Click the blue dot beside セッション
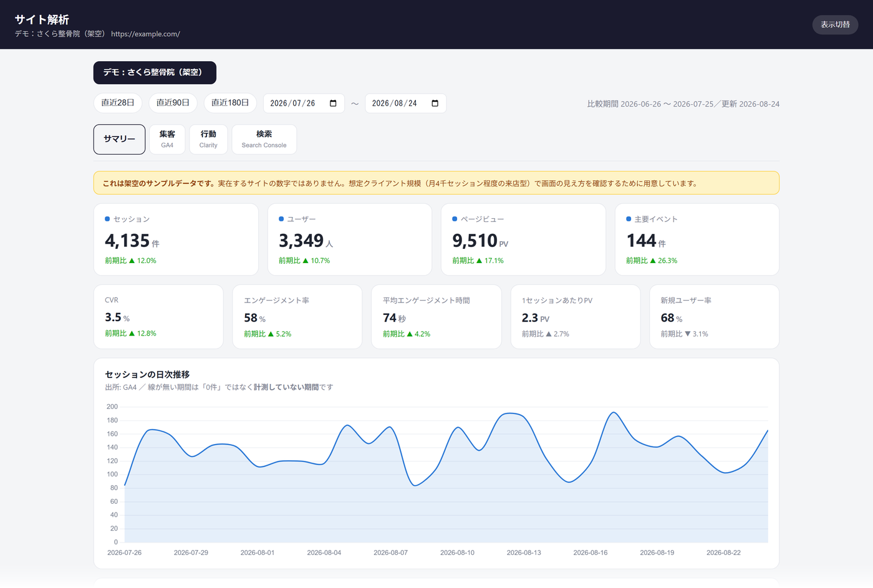Viewport: 873px width, 588px height. [107, 219]
